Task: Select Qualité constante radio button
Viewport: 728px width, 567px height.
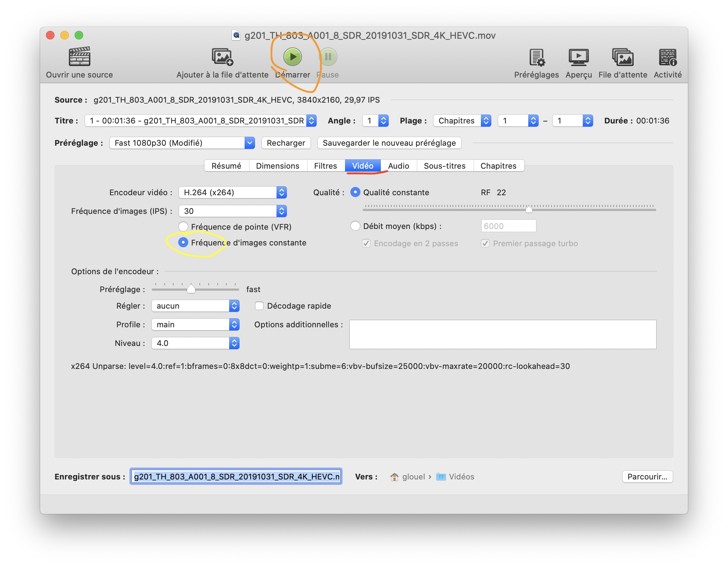Action: (x=355, y=192)
